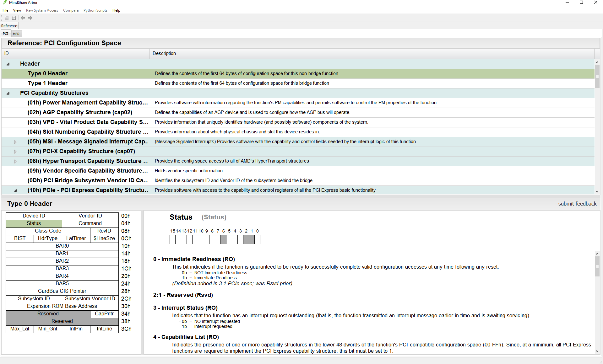Click the description panel scroll down arrow
Viewport: 603px width, 364px height.
tap(597, 351)
